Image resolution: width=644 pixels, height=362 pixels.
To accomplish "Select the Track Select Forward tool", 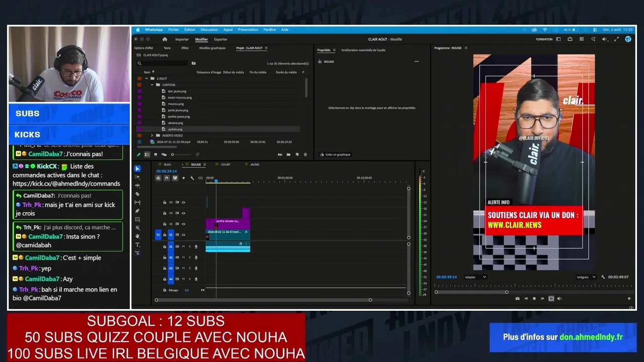I will pos(137,177).
